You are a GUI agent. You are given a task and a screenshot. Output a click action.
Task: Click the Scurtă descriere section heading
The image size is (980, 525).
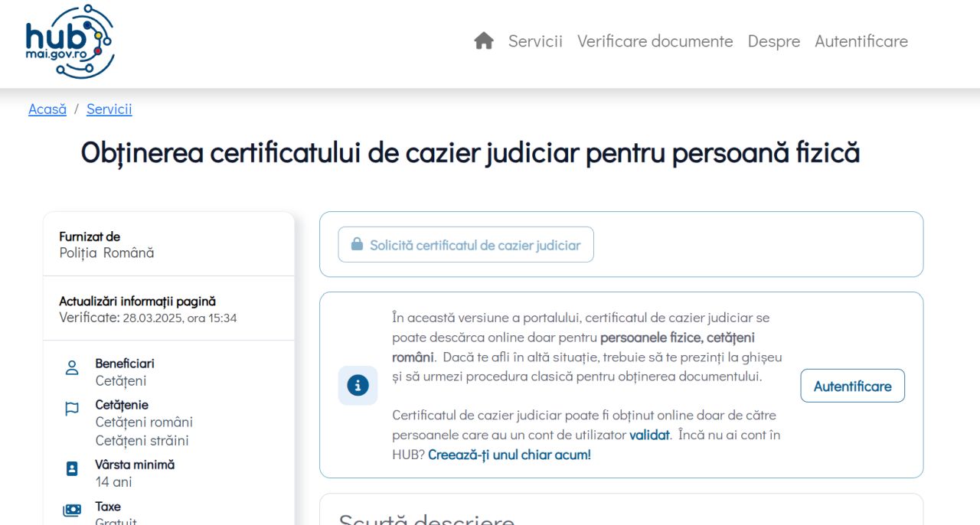pyautogui.click(x=426, y=519)
